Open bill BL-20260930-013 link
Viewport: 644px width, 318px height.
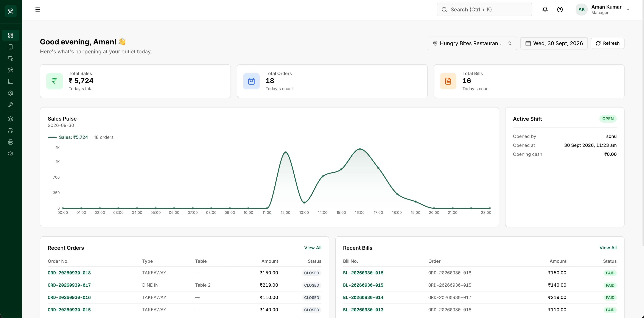pos(363,309)
